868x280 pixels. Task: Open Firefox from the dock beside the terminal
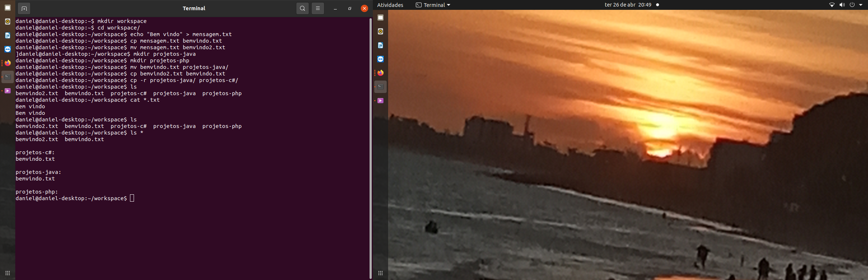[8, 63]
